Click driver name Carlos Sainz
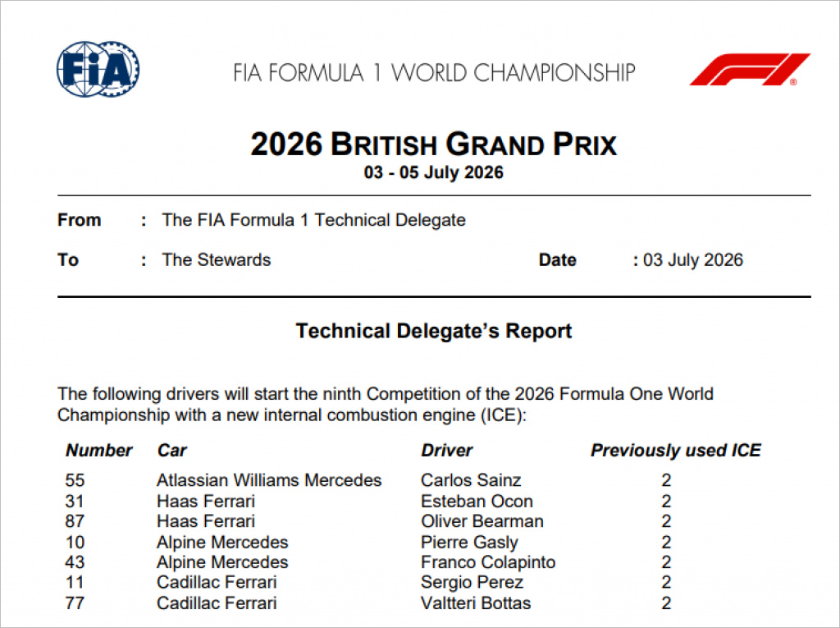Viewport: 840px width, 628px height. [x=471, y=480]
